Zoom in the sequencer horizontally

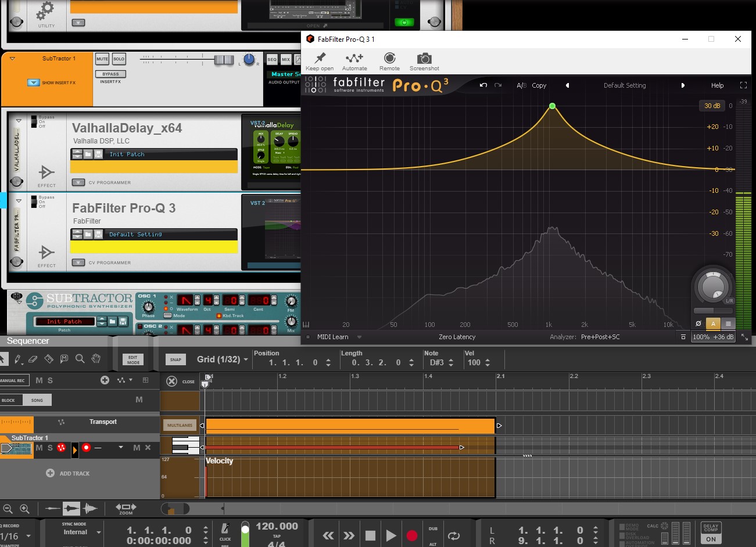[24, 509]
